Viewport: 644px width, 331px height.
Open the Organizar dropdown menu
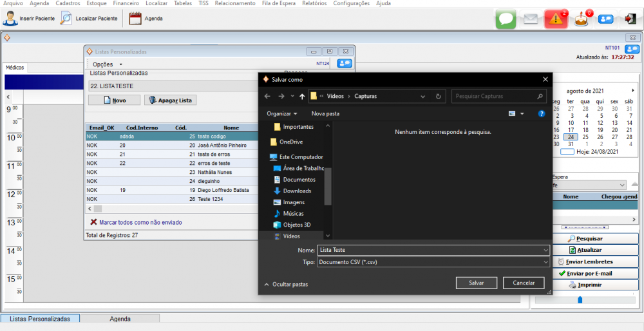(x=282, y=113)
